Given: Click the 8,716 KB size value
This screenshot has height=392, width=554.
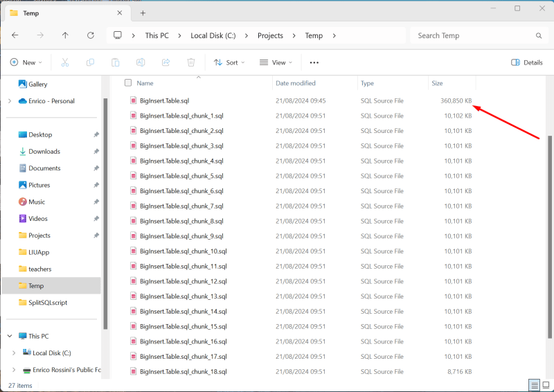Looking at the screenshot, I should tap(459, 371).
